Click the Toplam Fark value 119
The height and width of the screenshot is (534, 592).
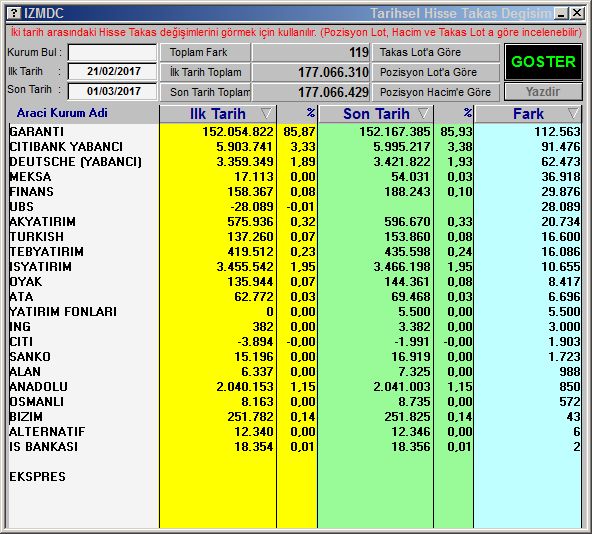tap(359, 52)
